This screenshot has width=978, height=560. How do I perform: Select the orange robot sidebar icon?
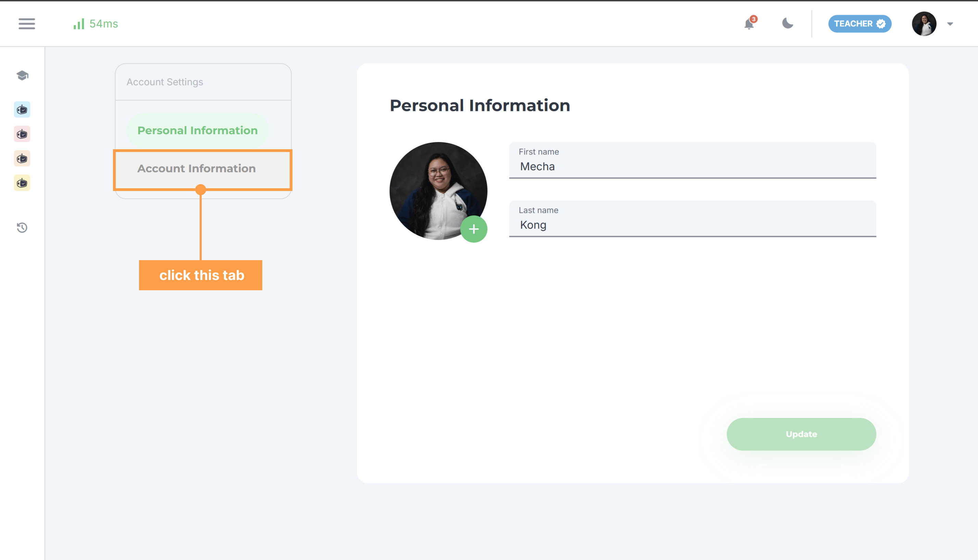[22, 158]
